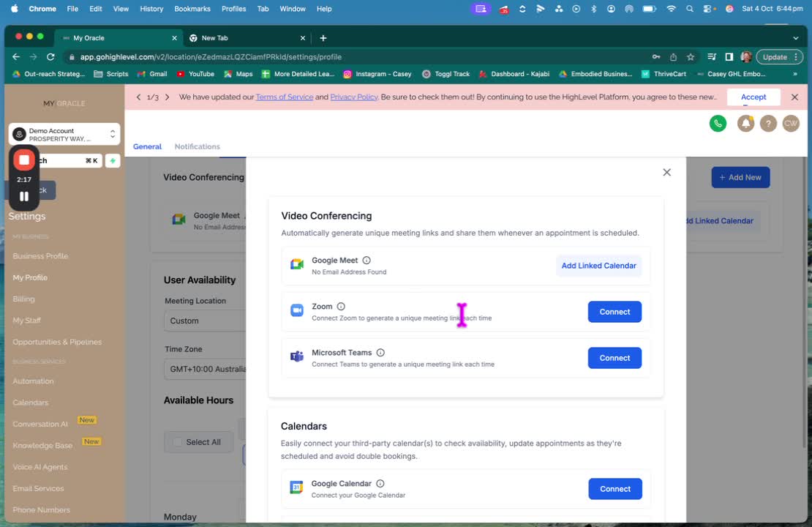Image resolution: width=812 pixels, height=527 pixels.
Task: Open Voice AI Agents in the sidebar
Action: 40,467
